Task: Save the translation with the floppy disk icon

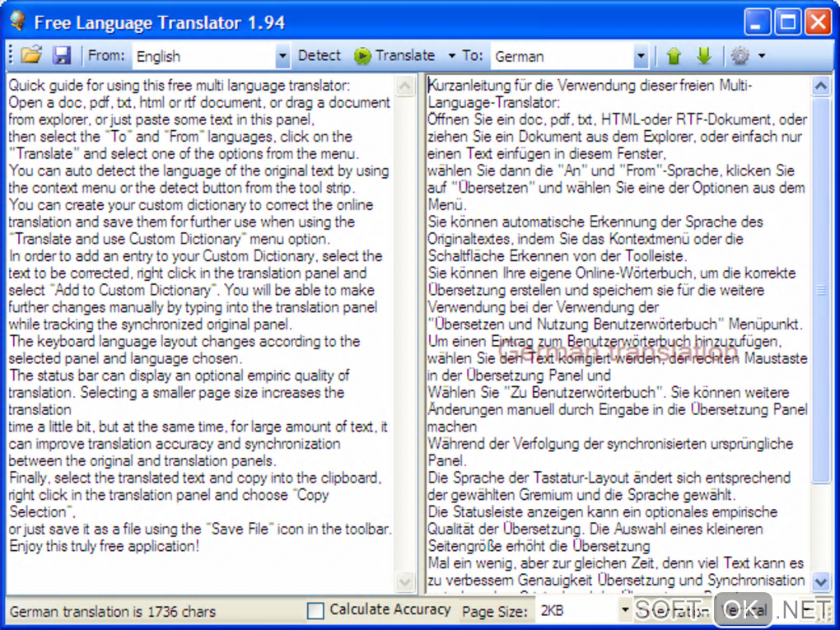Action: (x=62, y=55)
